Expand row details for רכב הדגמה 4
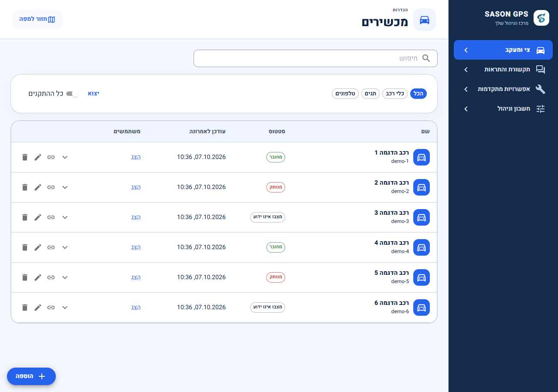The width and height of the screenshot is (558, 392). click(65, 247)
